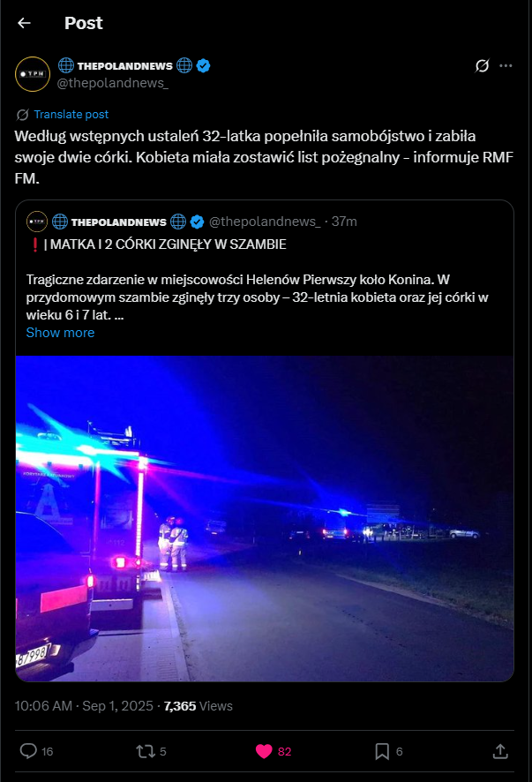Open the Grok icon on the post header
Screen dimensions: 532x782
tap(482, 65)
